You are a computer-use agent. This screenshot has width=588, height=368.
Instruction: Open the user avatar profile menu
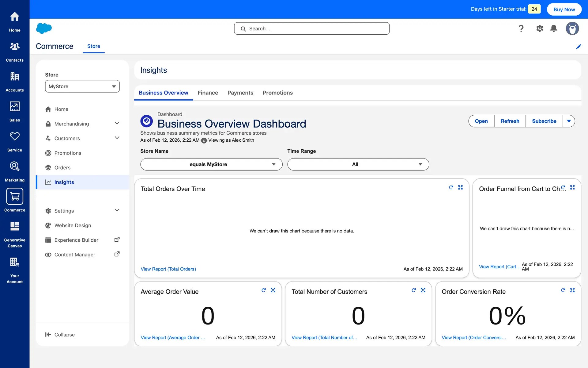tap(572, 29)
